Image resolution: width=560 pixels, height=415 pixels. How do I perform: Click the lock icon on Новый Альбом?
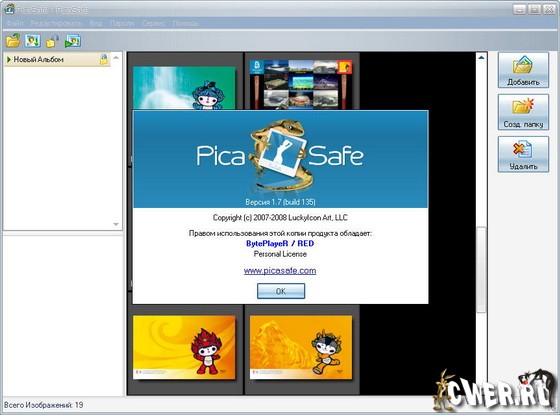[104, 59]
